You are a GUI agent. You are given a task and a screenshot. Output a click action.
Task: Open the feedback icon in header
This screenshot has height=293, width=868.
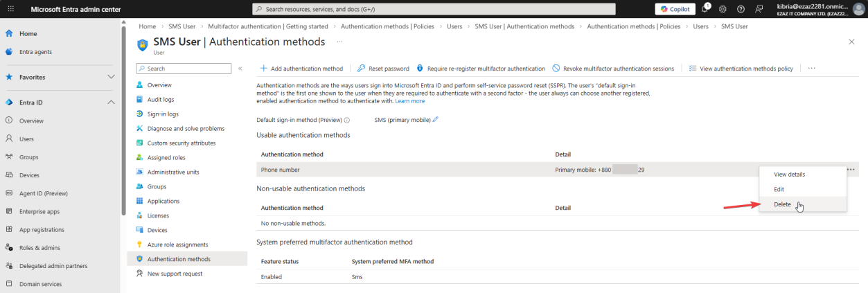(759, 9)
